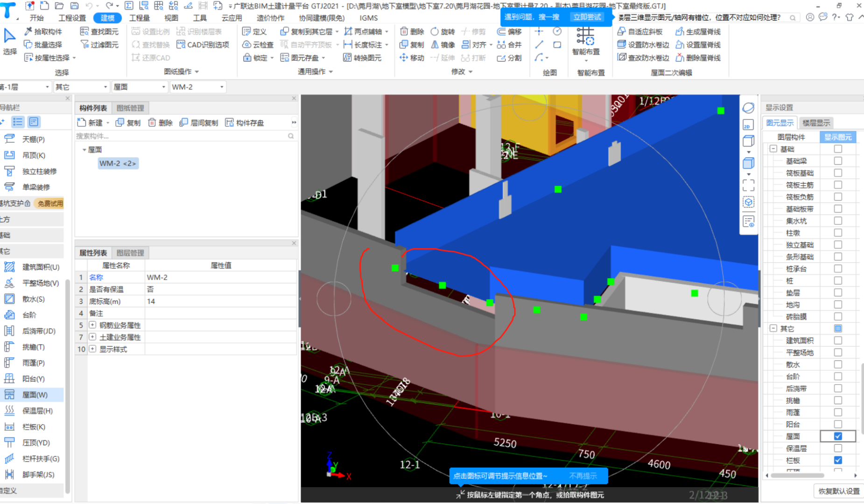Open the 查找图元 find element tool
This screenshot has width=864, height=504.
(x=99, y=31)
